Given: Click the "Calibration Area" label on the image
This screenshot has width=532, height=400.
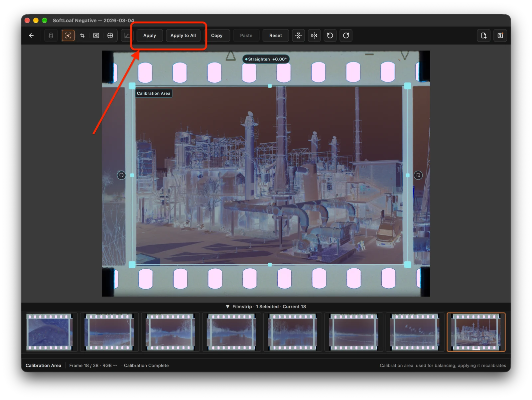Looking at the screenshot, I should (154, 93).
